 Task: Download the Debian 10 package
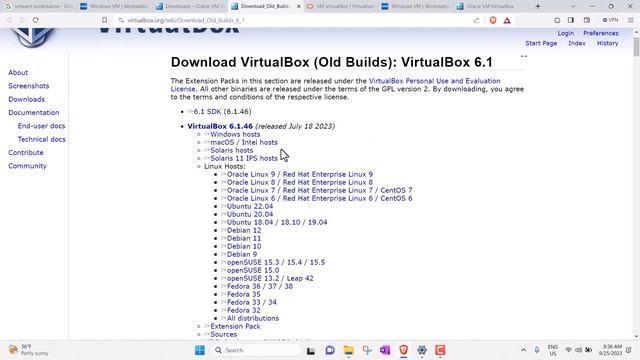tap(244, 246)
